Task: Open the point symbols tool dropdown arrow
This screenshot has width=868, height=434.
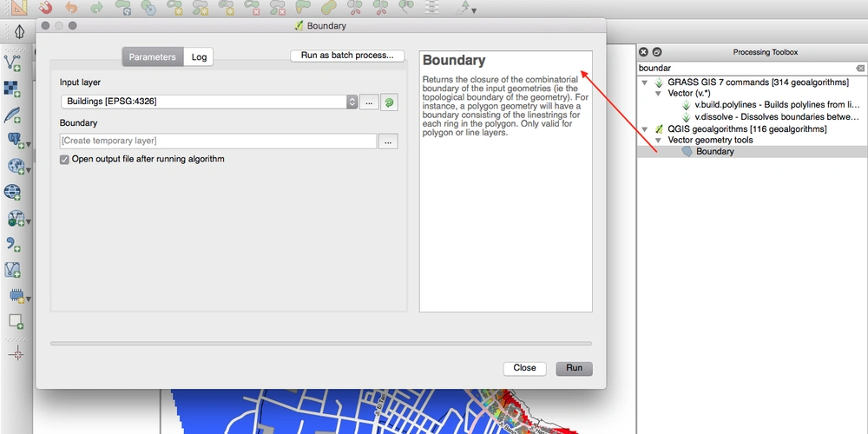Action: [474, 10]
